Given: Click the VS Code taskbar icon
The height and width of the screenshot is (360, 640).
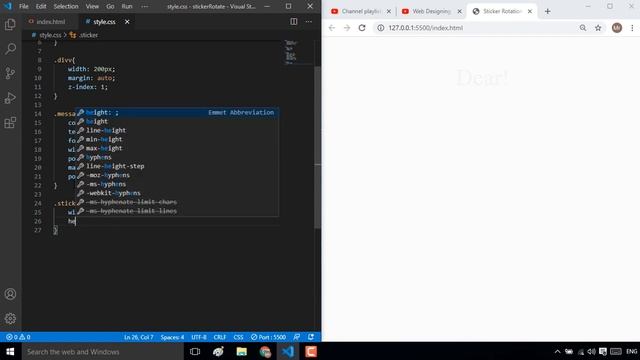Looking at the screenshot, I should click(288, 351).
